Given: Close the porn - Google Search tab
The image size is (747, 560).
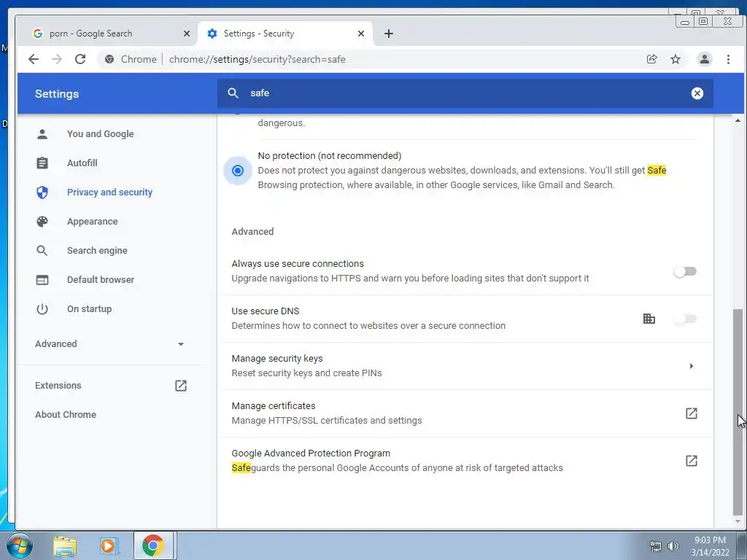Looking at the screenshot, I should click(x=186, y=34).
